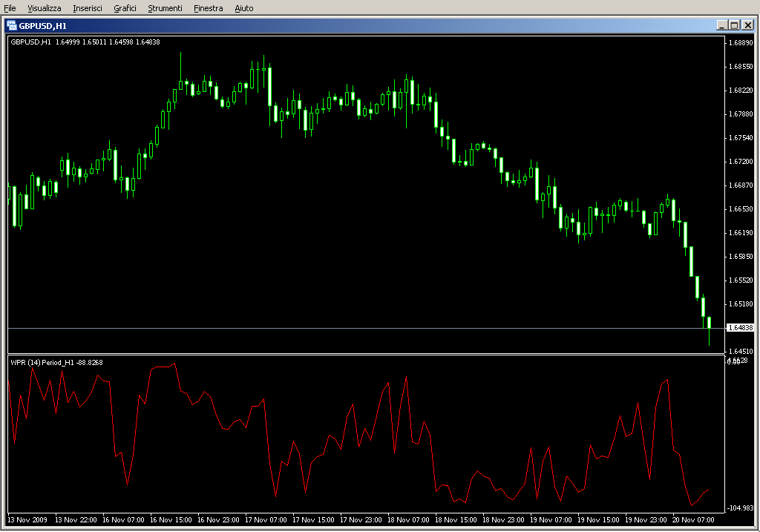Maximize the GBPUSD,H1 chart window
This screenshot has height=532, width=760.
734,25
